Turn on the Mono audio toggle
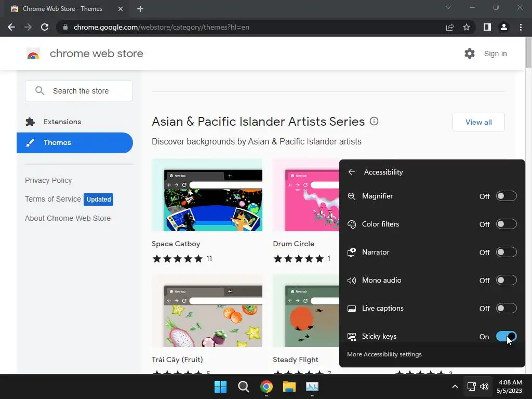Image resolution: width=532 pixels, height=399 pixels. [x=506, y=280]
